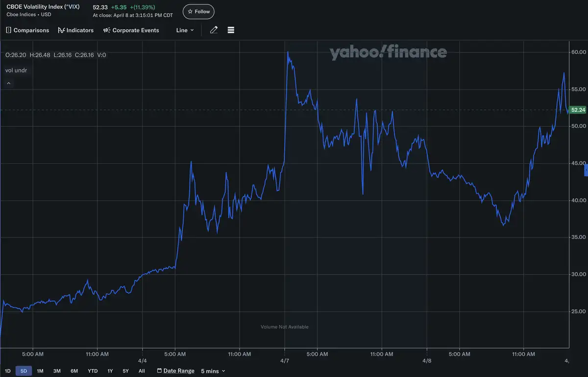Collapse the vol undr indicator chevron
Screen dimensions: 588x377
[8, 84]
